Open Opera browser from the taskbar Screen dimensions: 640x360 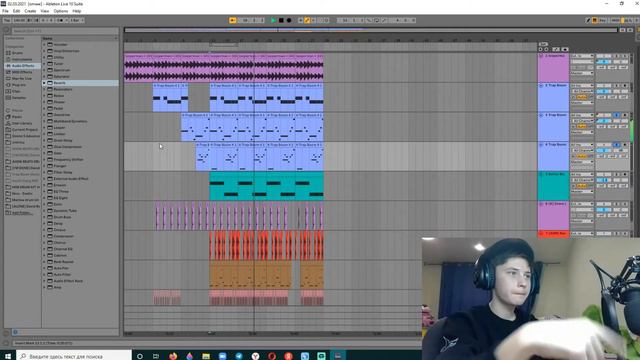point(272,356)
